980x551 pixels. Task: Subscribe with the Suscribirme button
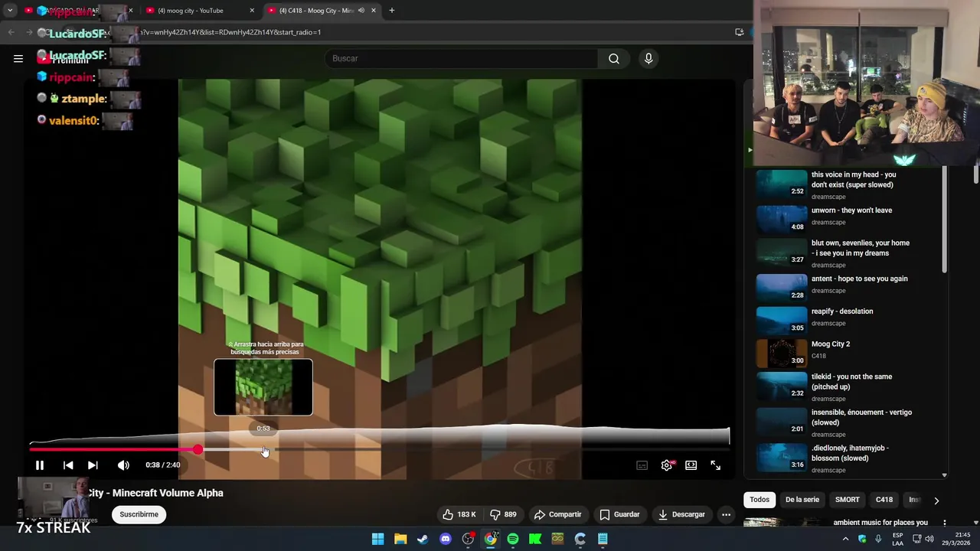coord(139,514)
